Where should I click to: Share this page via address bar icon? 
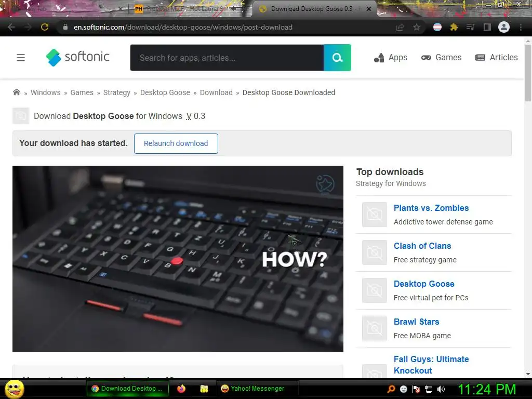[400, 27]
